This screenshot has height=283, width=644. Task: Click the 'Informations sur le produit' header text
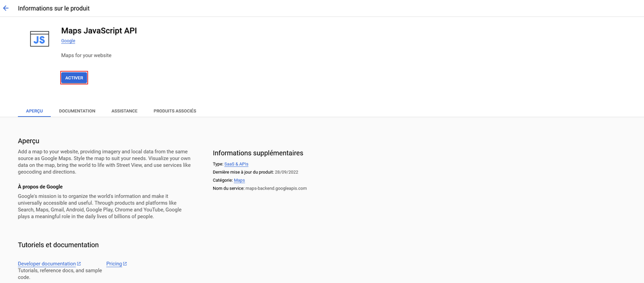54,8
